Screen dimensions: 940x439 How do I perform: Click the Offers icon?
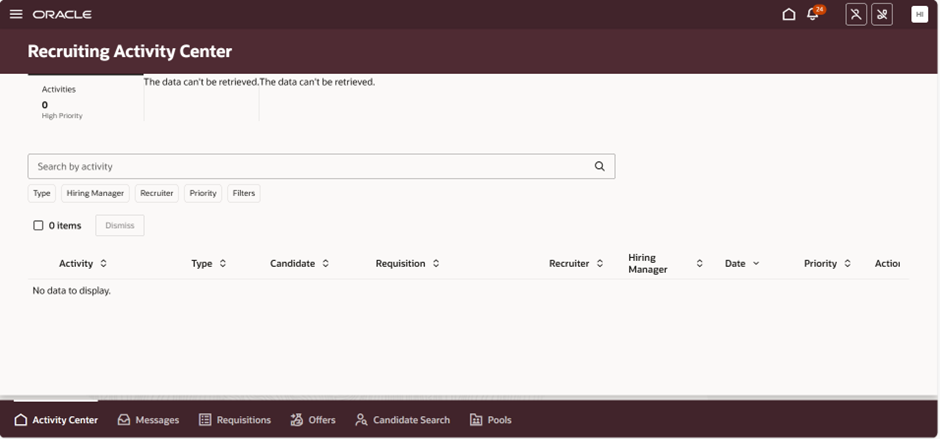297,420
